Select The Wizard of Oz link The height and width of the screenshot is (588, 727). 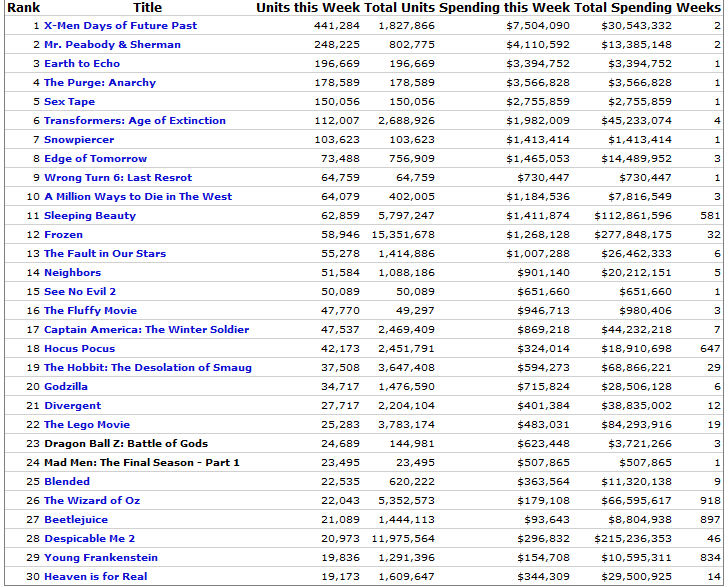tap(90, 501)
